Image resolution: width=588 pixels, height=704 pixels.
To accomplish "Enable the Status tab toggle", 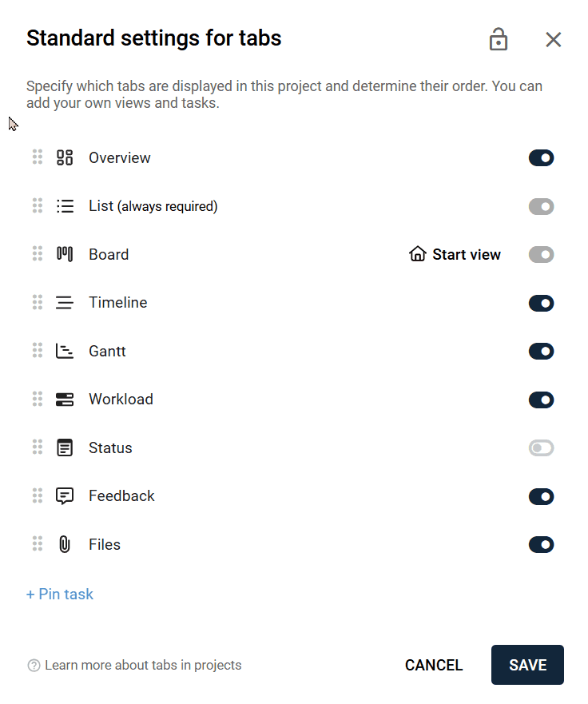I will click(541, 448).
